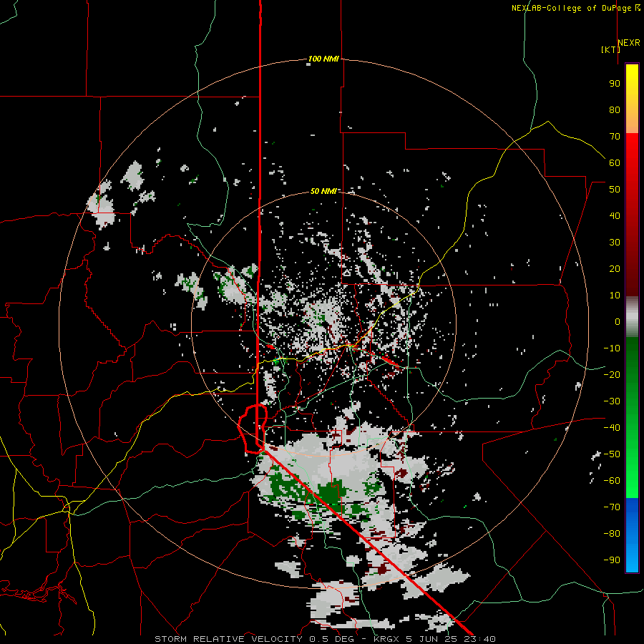The width and height of the screenshot is (644, 644).
Task: Click the positive "60" value on velocity scale
Action: (615, 163)
